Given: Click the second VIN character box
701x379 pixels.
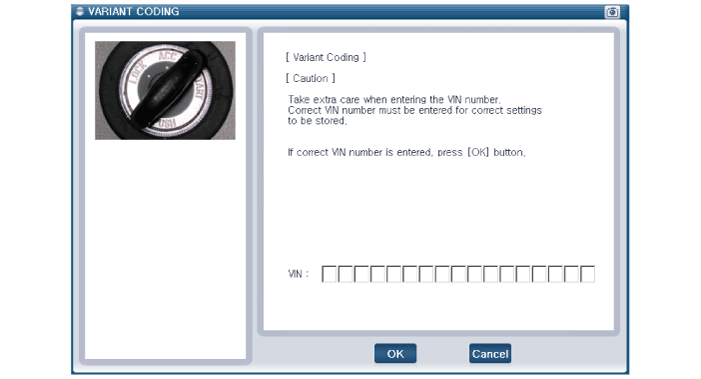Looking at the screenshot, I should 345,274.
